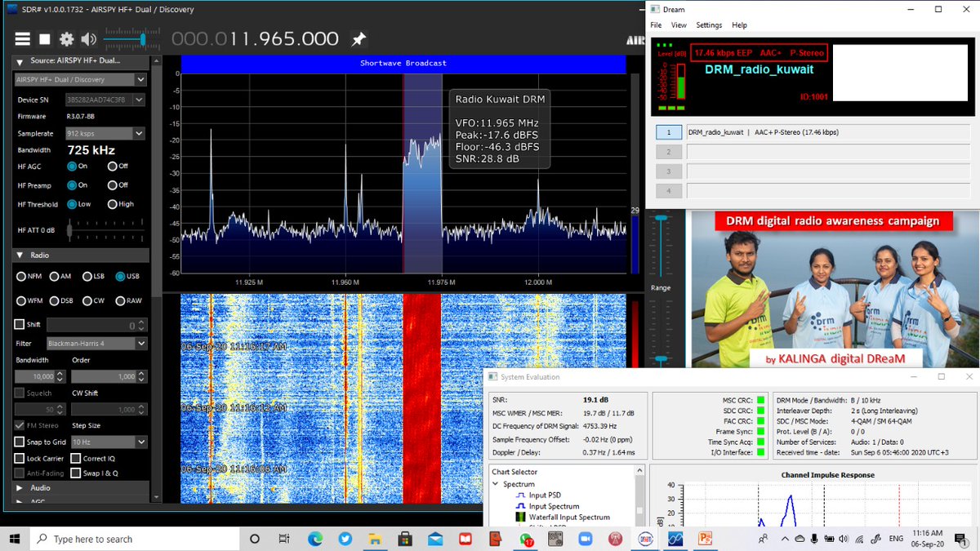980x551 pixels.
Task: Click the Shortwave Broadcast band label
Action: [x=403, y=63]
